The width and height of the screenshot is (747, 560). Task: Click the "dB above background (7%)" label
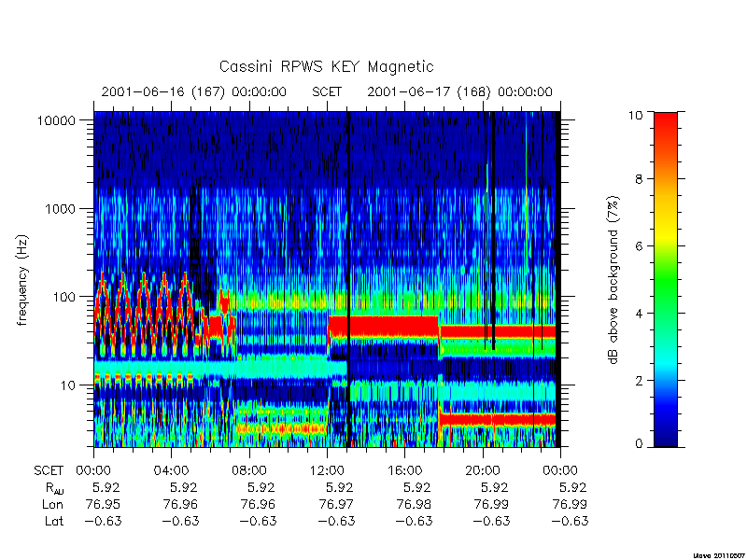[x=613, y=280]
